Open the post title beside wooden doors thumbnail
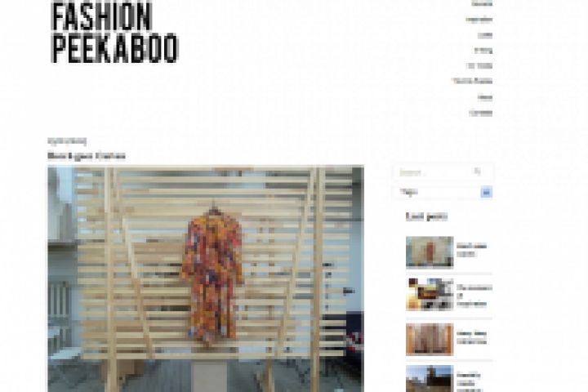 pos(472,337)
